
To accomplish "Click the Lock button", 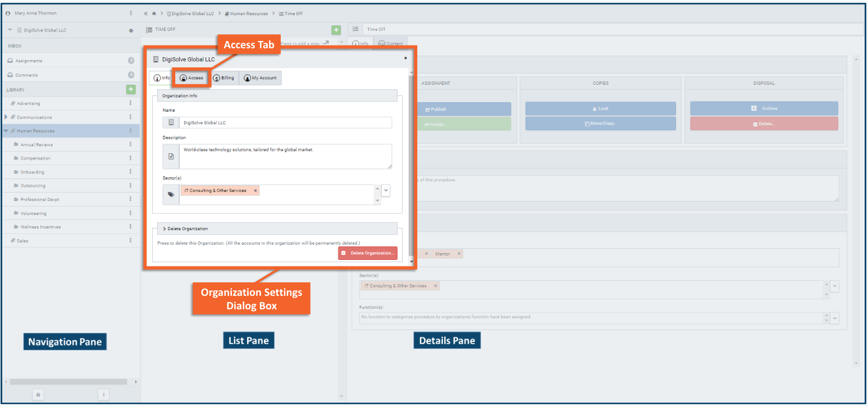I will [601, 109].
